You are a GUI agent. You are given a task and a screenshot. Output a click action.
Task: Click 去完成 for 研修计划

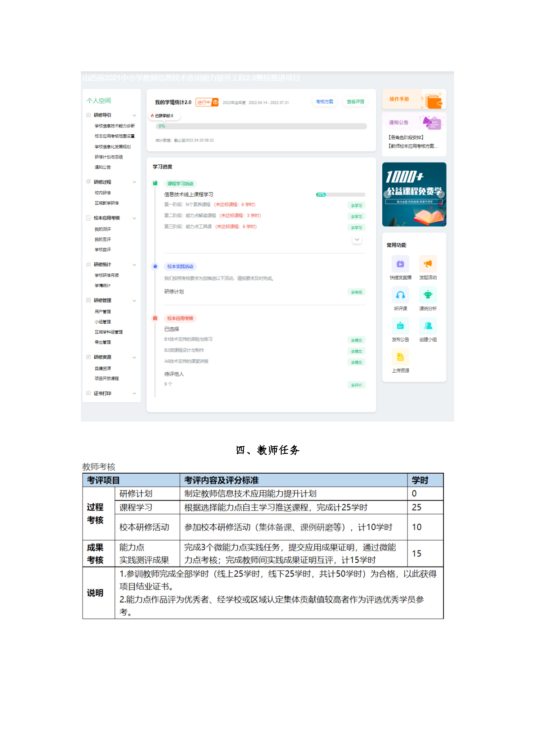(357, 292)
